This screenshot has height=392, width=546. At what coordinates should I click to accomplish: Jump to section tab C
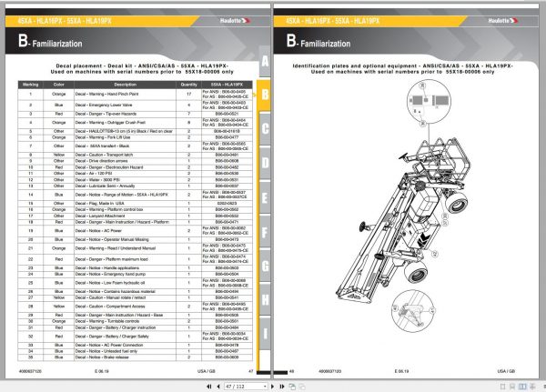click(265, 128)
